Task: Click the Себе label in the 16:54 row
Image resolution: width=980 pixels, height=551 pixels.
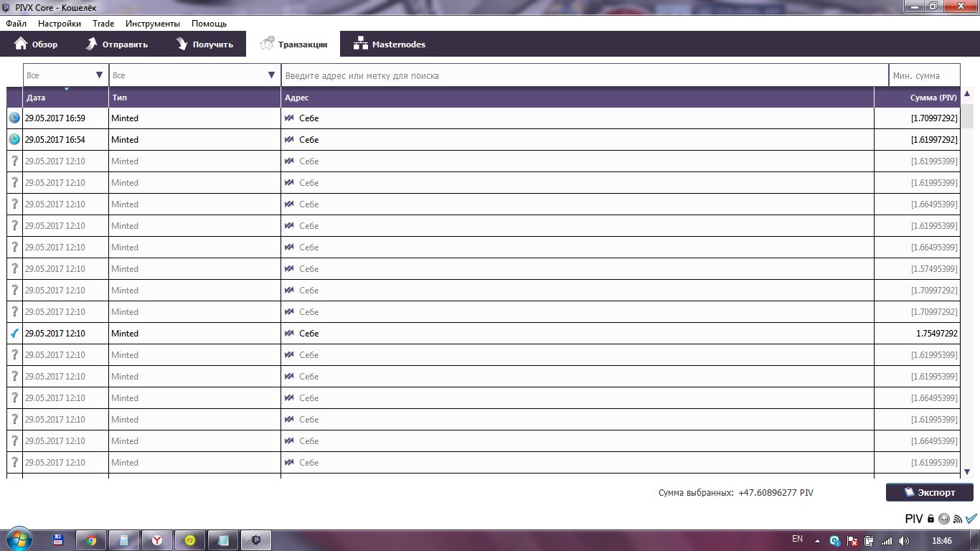Action: (309, 139)
